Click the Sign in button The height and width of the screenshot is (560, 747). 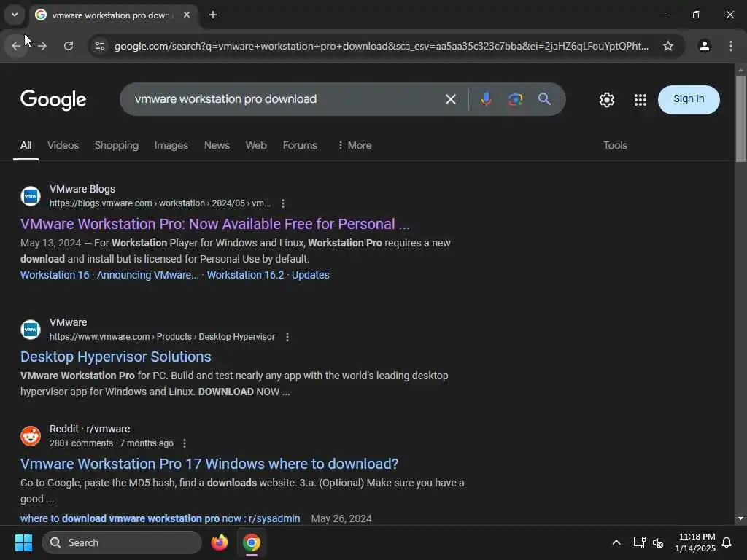689,99
